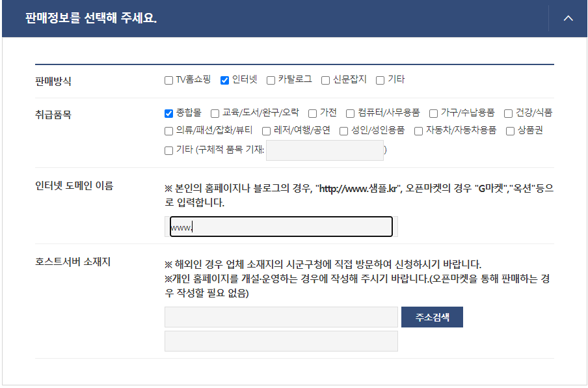Uncheck the 인터넷 sales method checkbox

coord(224,80)
